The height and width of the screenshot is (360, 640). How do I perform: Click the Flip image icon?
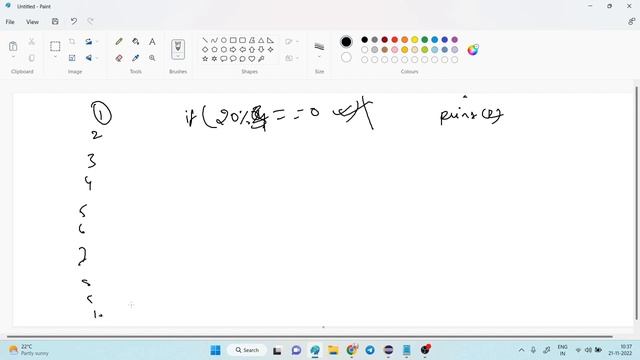tap(89, 58)
